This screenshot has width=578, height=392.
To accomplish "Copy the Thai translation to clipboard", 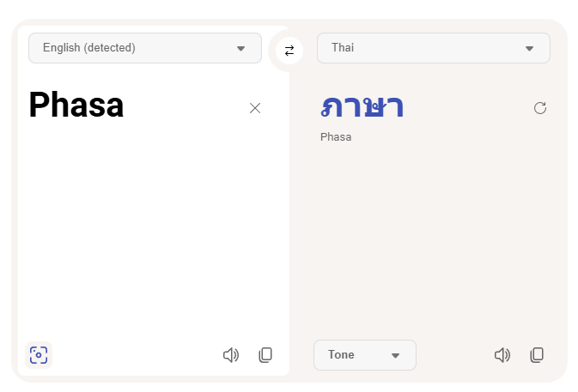I will 538,354.
